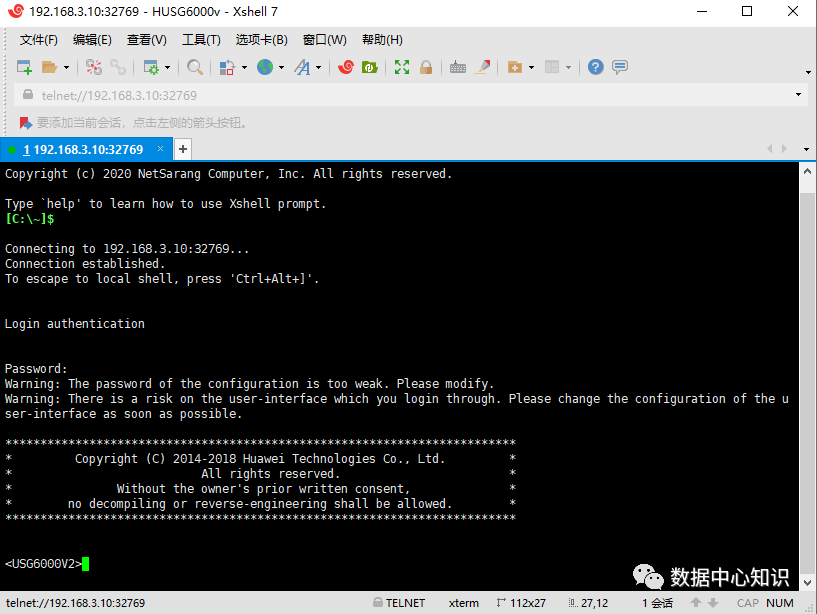This screenshot has width=817, height=614.
Task: Add a new tab with plus button
Action: (183, 149)
